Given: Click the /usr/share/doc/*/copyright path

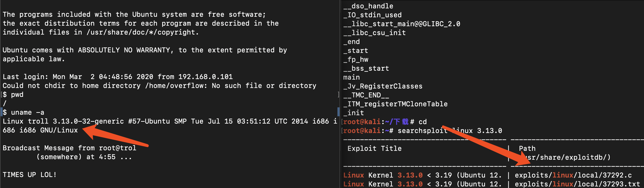Looking at the screenshot, I should [x=143, y=32].
